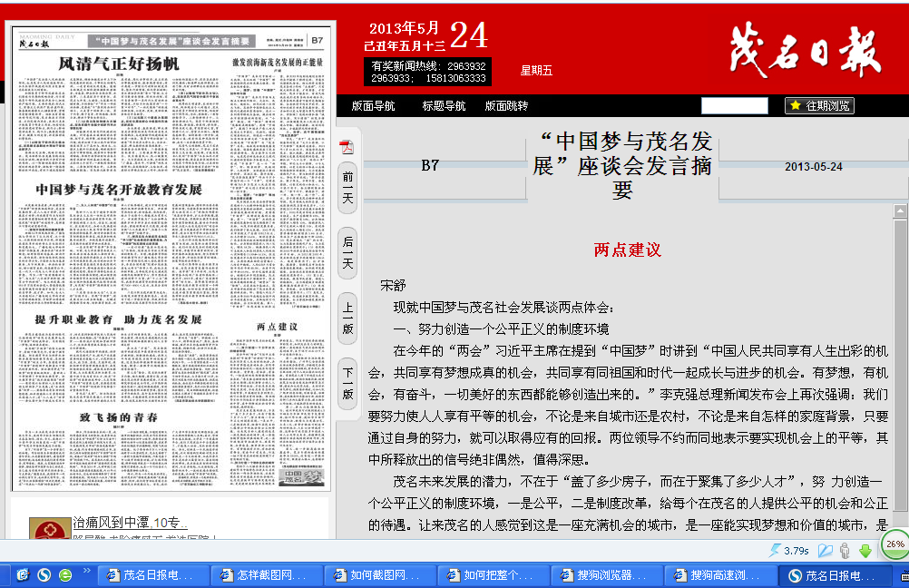The image size is (909, 588).
Task: Click the news hotline number box
Action: (428, 72)
